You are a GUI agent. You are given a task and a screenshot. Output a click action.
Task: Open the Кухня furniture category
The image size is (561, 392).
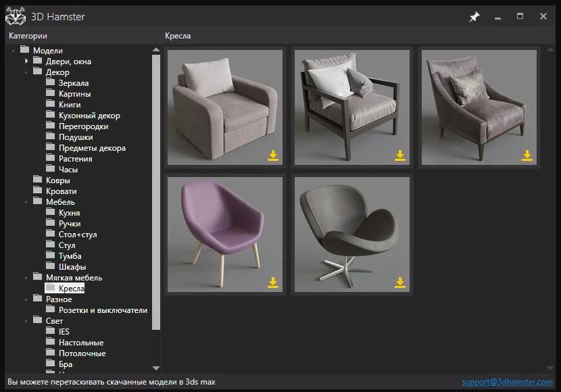[x=69, y=213]
